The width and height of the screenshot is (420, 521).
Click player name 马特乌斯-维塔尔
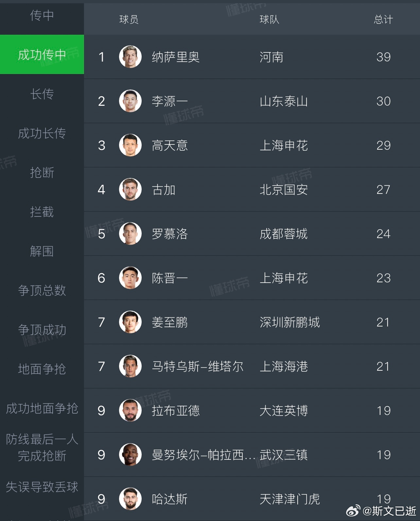pos(198,366)
